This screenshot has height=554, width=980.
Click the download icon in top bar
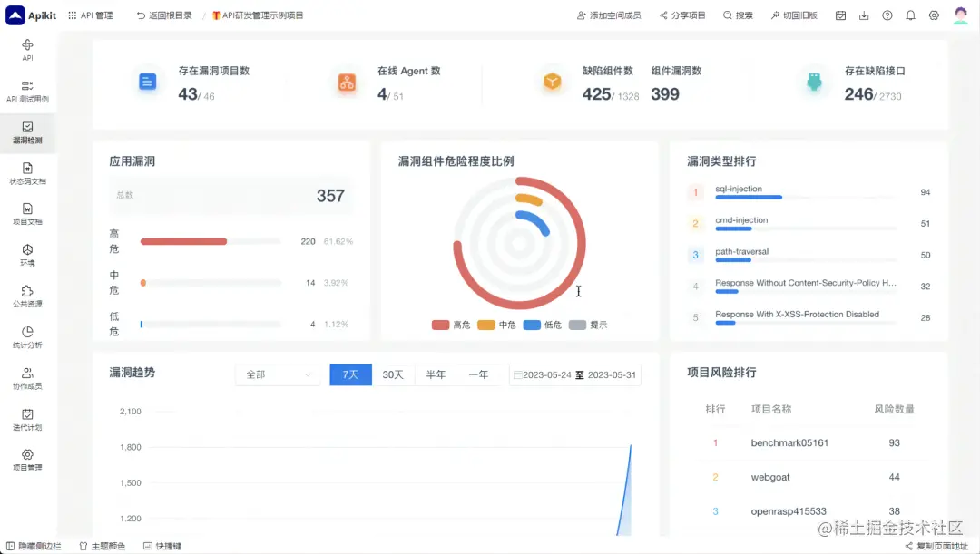pyautogui.click(x=864, y=15)
